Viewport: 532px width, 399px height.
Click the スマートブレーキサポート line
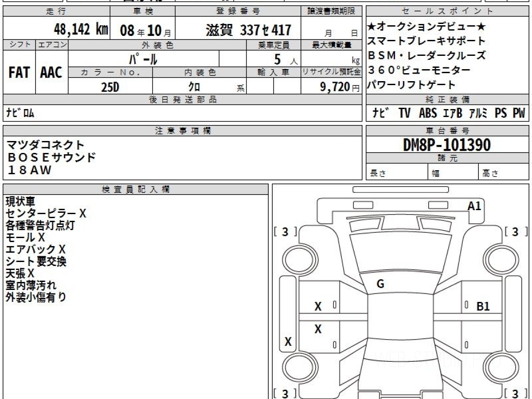coord(427,41)
